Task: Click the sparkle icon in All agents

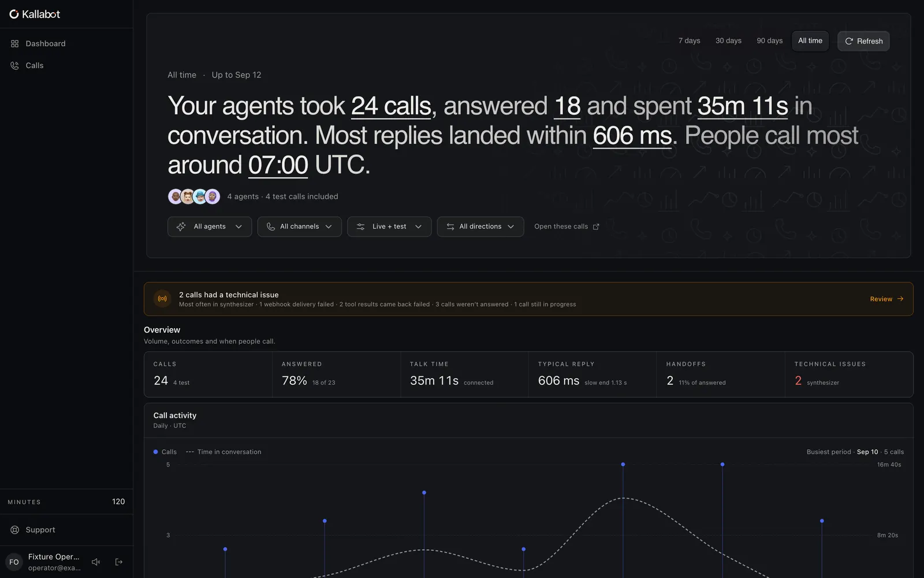Action: [181, 227]
